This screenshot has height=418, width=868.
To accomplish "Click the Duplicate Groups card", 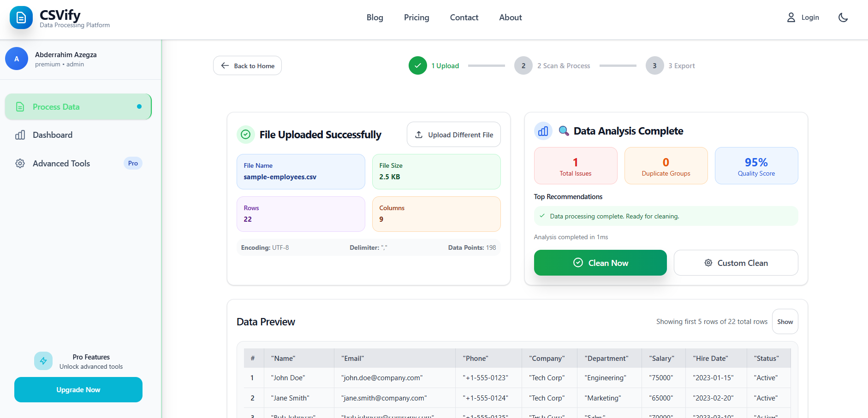I will (x=666, y=166).
